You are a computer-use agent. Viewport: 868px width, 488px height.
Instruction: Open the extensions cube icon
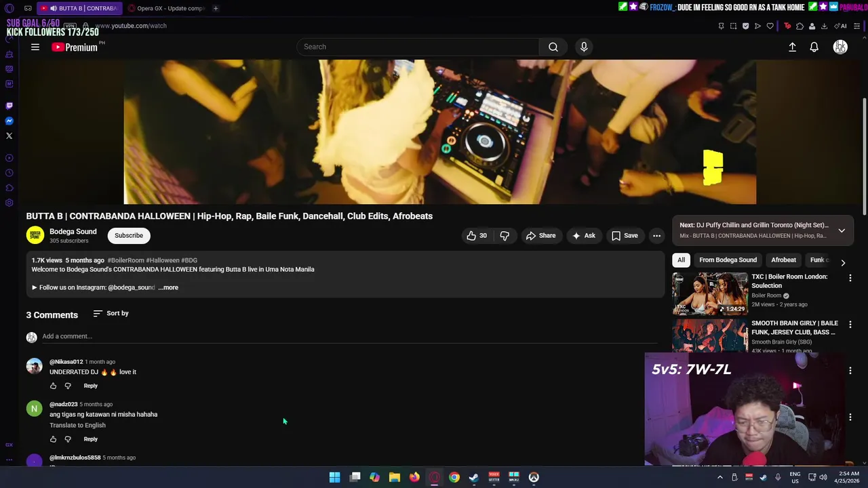[x=800, y=26]
